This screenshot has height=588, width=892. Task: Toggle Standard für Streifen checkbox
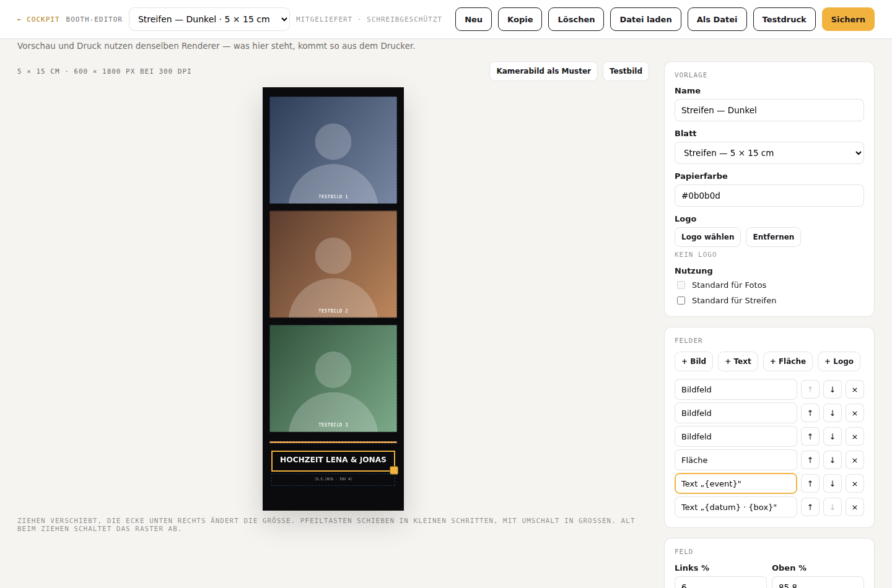pos(681,300)
